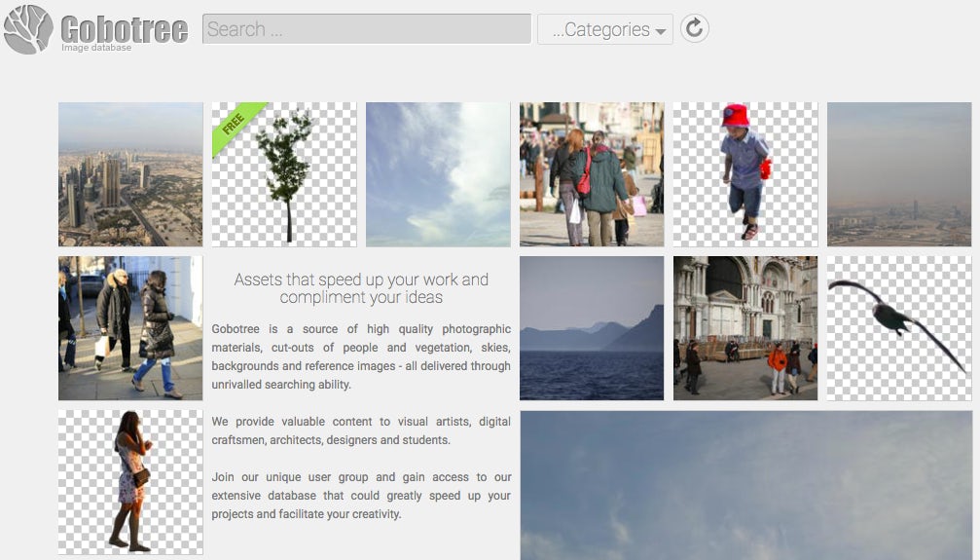Click the Gobotree title text link
The width and height of the screenshot is (980, 560).
click(x=124, y=29)
